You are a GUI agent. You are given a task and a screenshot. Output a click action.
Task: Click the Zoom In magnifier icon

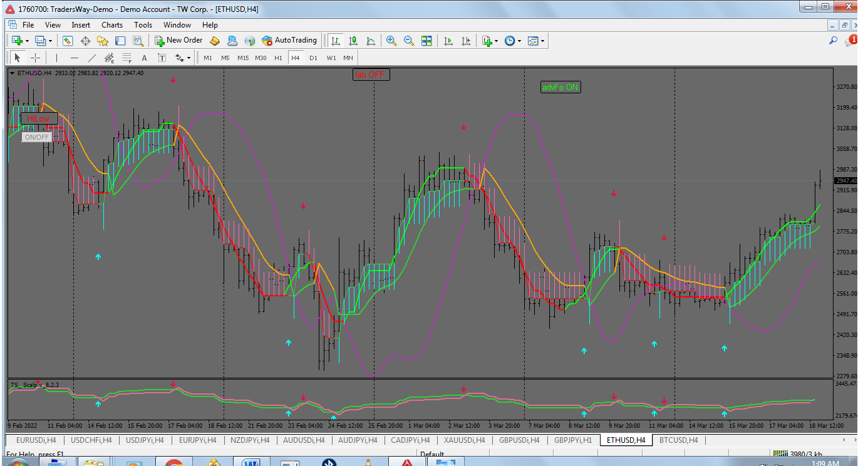coord(391,41)
